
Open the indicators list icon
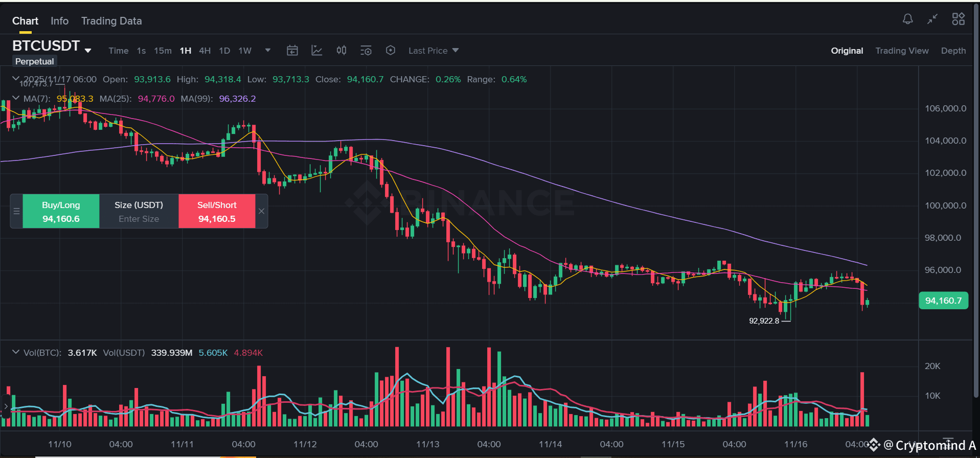(x=366, y=50)
